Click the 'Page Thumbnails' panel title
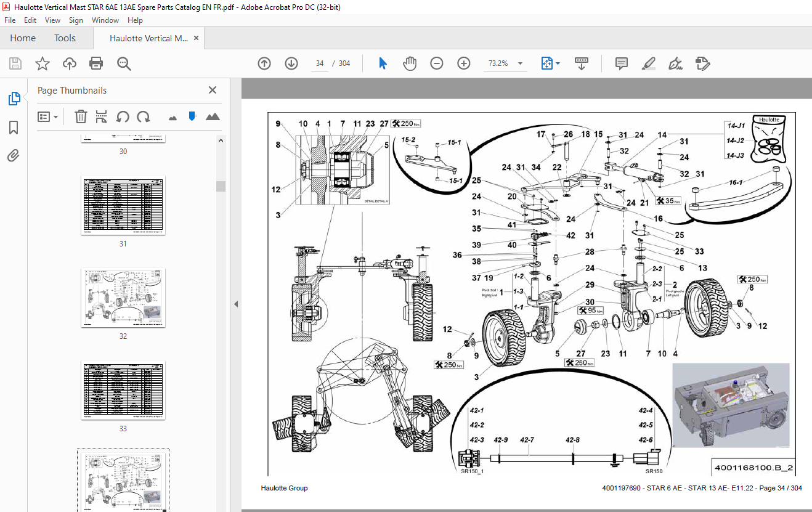 (x=72, y=90)
